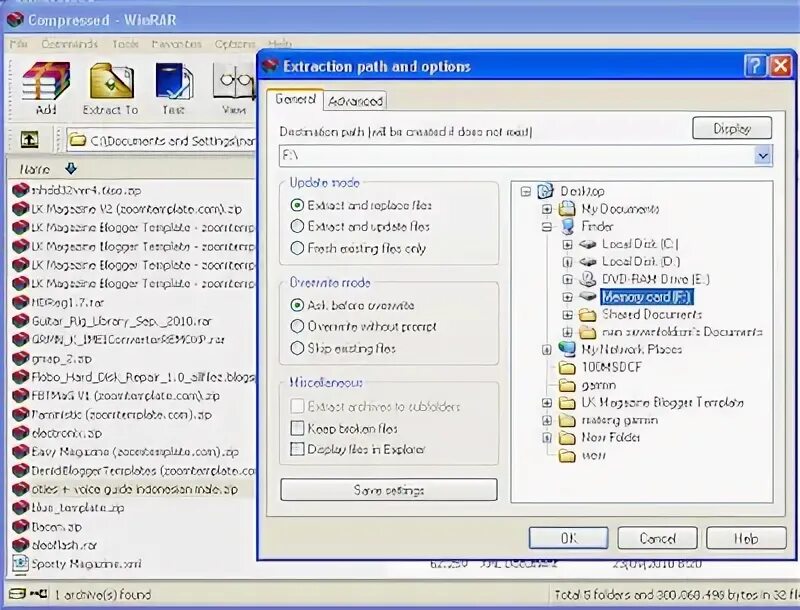The image size is (800, 610).
Task: Click the Cancel button
Action: coord(657,538)
